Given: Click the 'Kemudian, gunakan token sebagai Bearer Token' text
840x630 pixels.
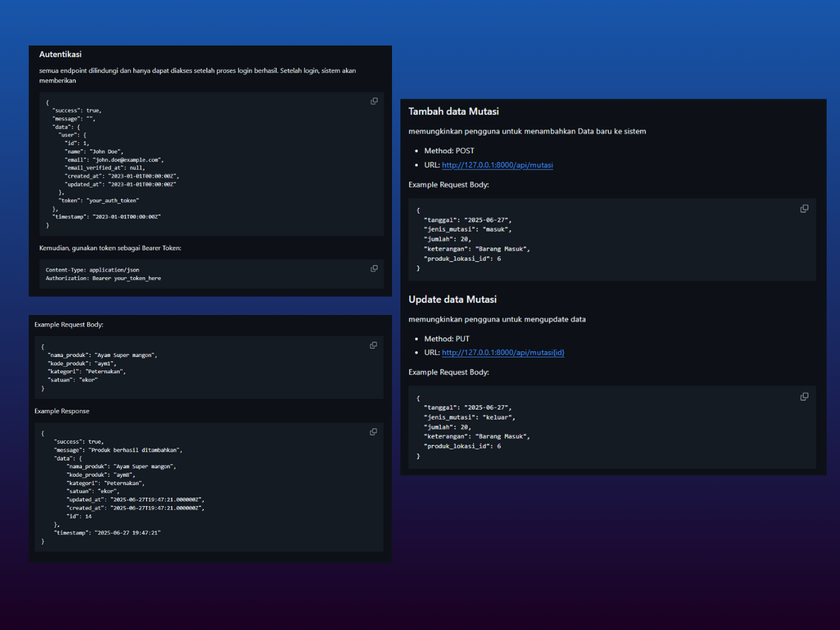Looking at the screenshot, I should 110,248.
